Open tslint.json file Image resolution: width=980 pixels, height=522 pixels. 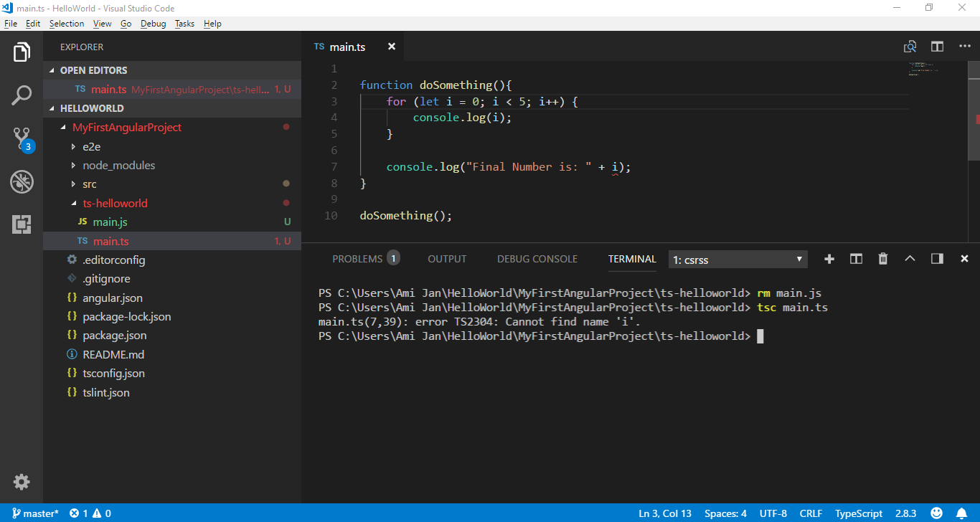click(x=172, y=392)
